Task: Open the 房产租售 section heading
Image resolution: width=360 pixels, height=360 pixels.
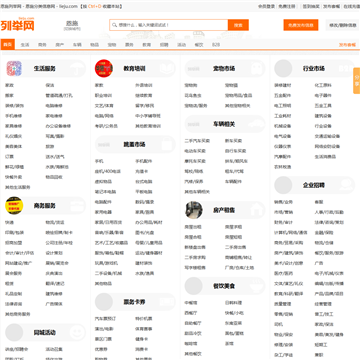Action: pyautogui.click(x=224, y=210)
